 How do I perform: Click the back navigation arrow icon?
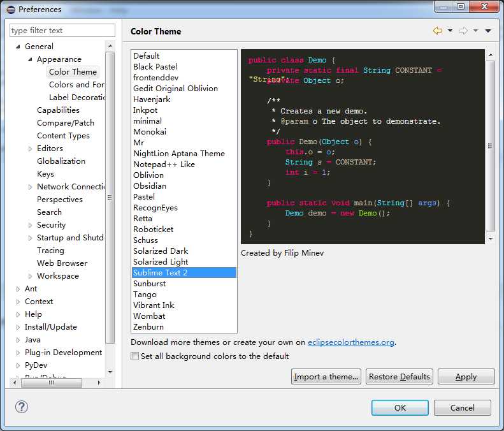coord(438,31)
